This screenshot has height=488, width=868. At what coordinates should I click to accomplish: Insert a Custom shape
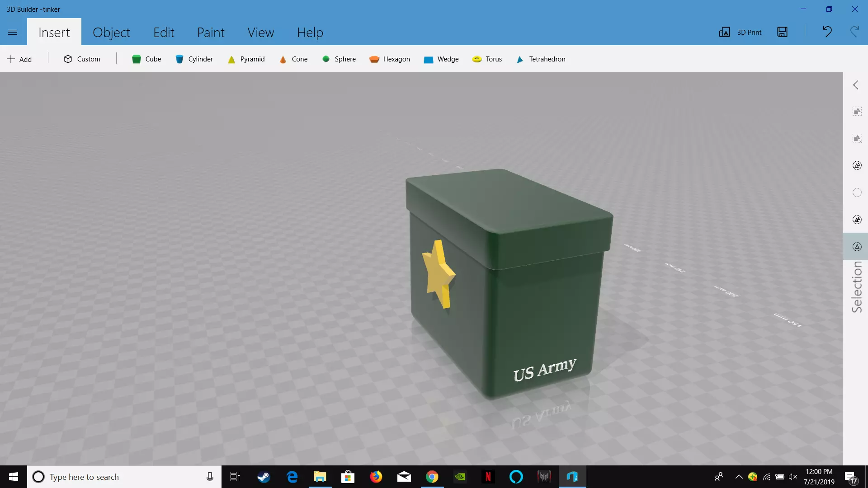[x=82, y=59]
